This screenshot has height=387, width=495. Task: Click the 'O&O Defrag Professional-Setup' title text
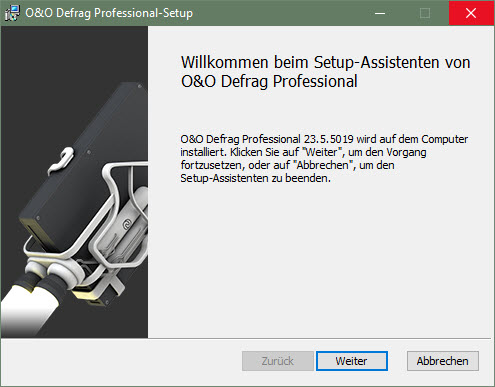[x=109, y=13]
